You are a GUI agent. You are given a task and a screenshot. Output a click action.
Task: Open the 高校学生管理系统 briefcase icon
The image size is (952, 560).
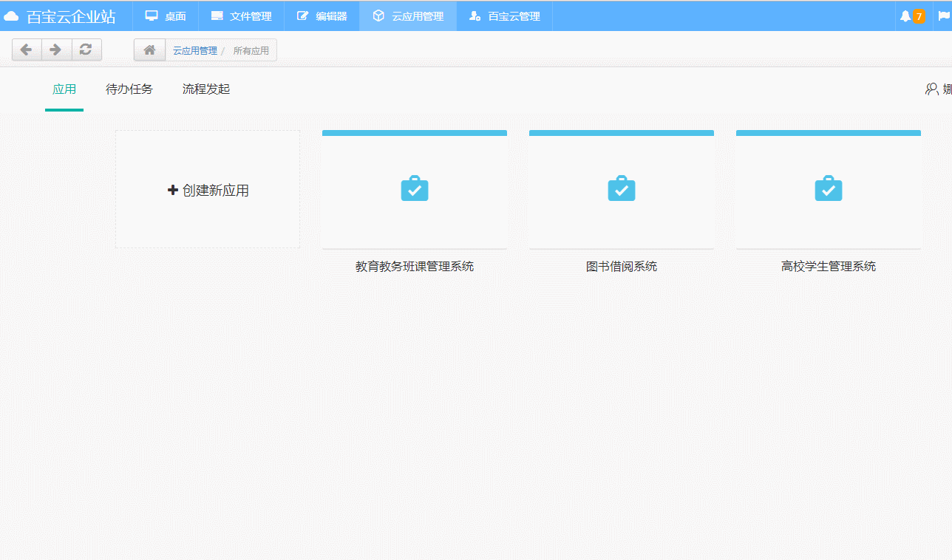point(828,188)
